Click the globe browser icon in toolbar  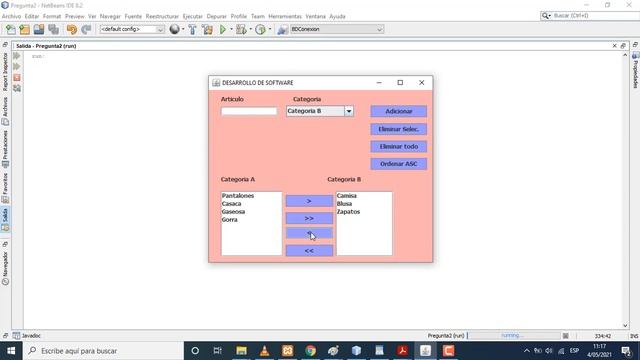(175, 29)
